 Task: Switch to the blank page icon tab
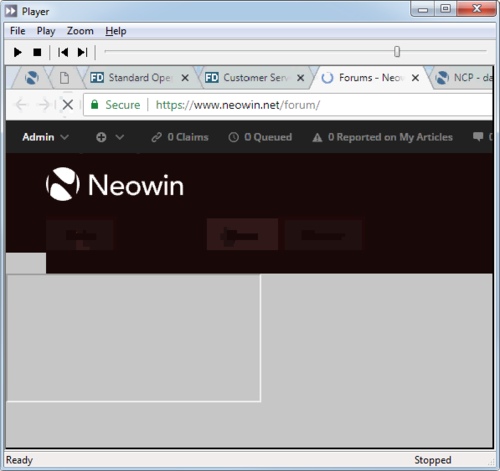64,78
